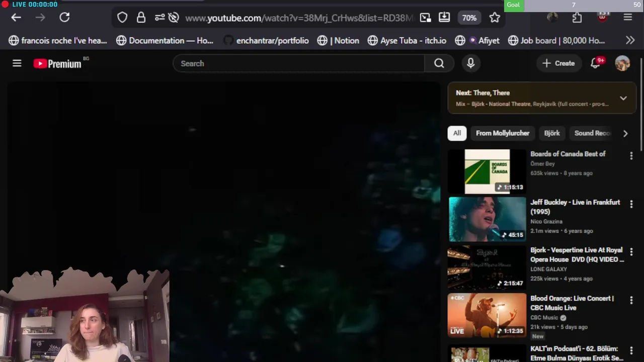Image resolution: width=644 pixels, height=362 pixels.
Task: Open Boards of Canada thumbnail
Action: 487,171
